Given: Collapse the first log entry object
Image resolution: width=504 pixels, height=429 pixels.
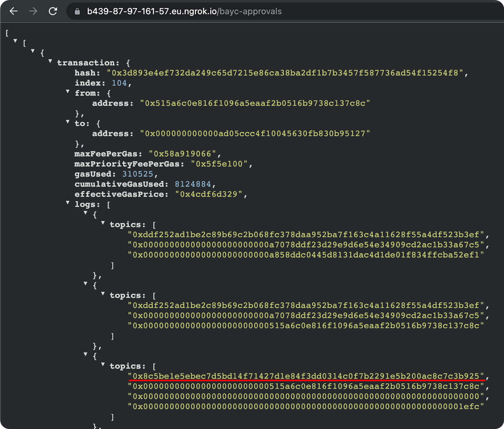Looking at the screenshot, I should click(85, 213).
